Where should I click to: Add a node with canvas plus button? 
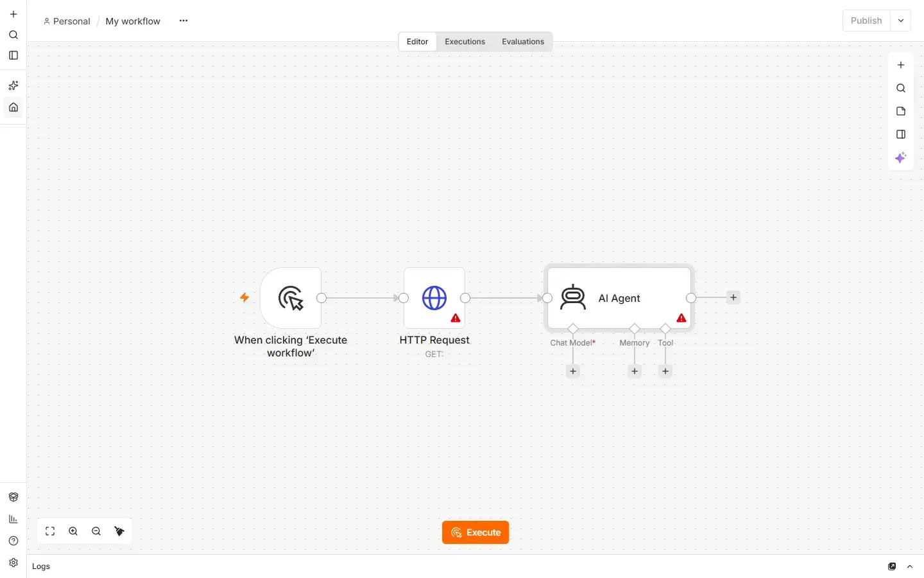(x=901, y=65)
